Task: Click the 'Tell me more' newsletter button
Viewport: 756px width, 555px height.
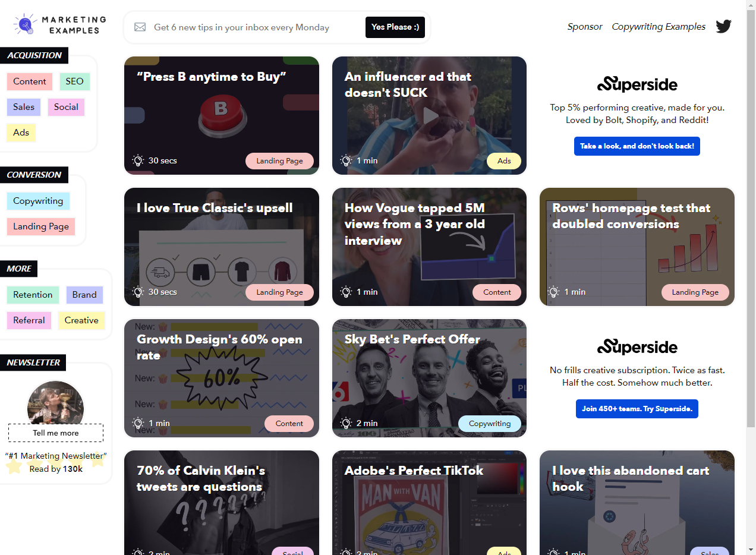Action: [x=56, y=433]
